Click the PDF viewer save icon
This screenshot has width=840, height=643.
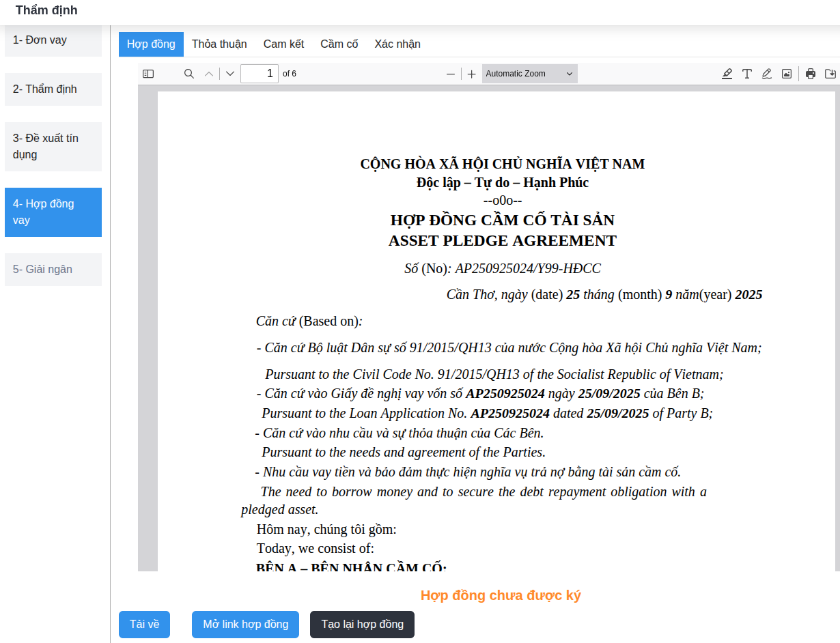[x=830, y=74]
